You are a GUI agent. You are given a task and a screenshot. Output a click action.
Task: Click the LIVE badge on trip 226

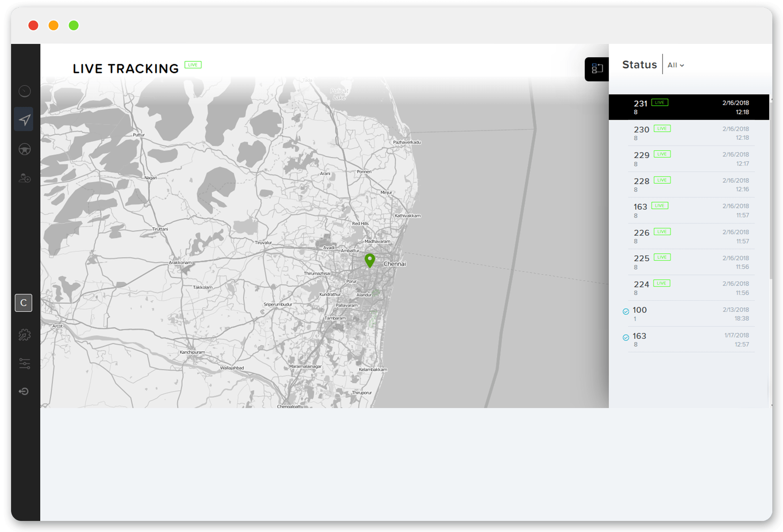[662, 232]
